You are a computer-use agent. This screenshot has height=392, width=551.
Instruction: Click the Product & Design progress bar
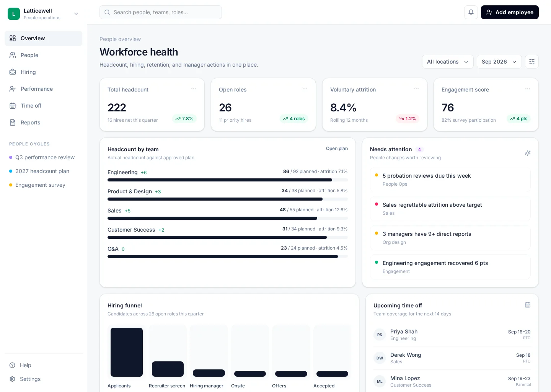[228, 199]
